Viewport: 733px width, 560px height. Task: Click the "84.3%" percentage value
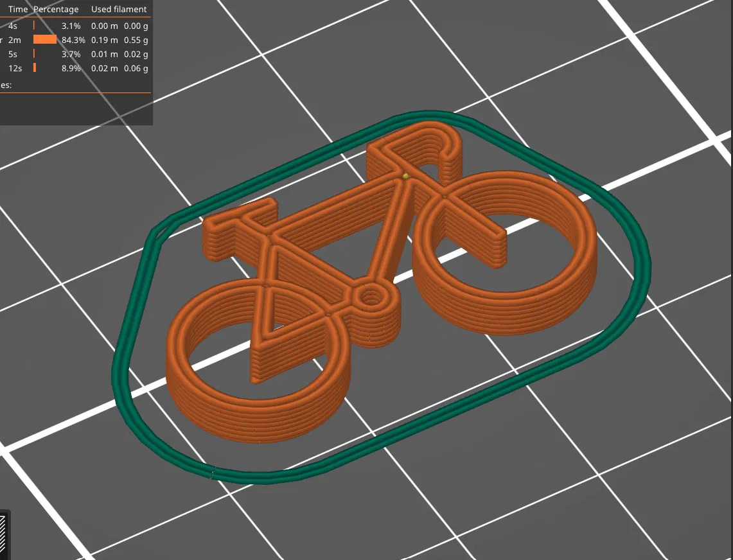[x=73, y=40]
